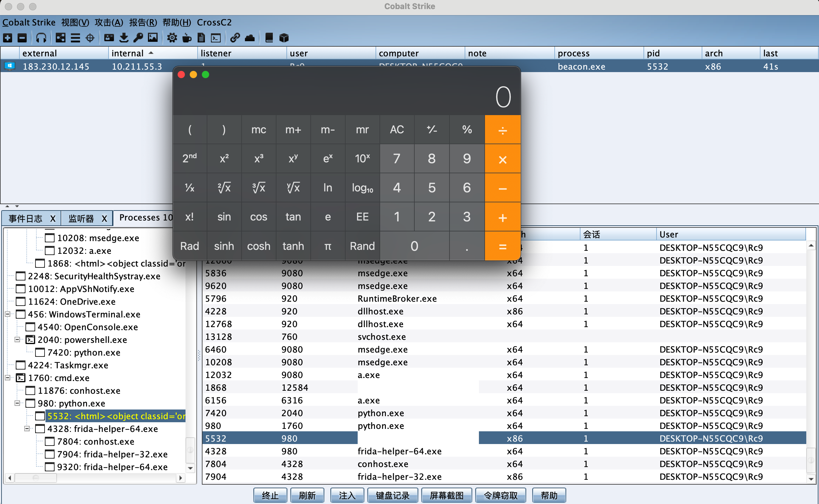Open the 报告(R) menu
The width and height of the screenshot is (819, 504).
click(143, 22)
